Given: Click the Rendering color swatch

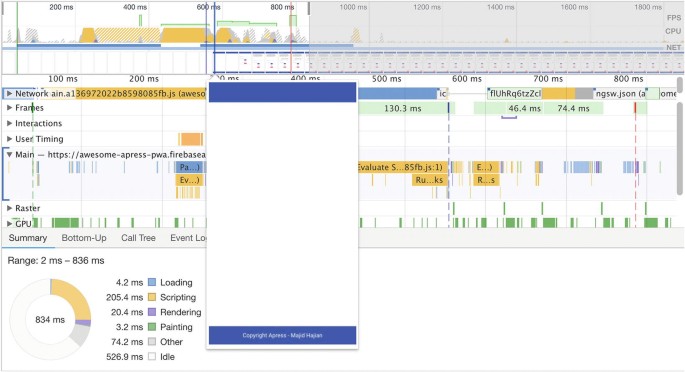Looking at the screenshot, I should (x=152, y=312).
